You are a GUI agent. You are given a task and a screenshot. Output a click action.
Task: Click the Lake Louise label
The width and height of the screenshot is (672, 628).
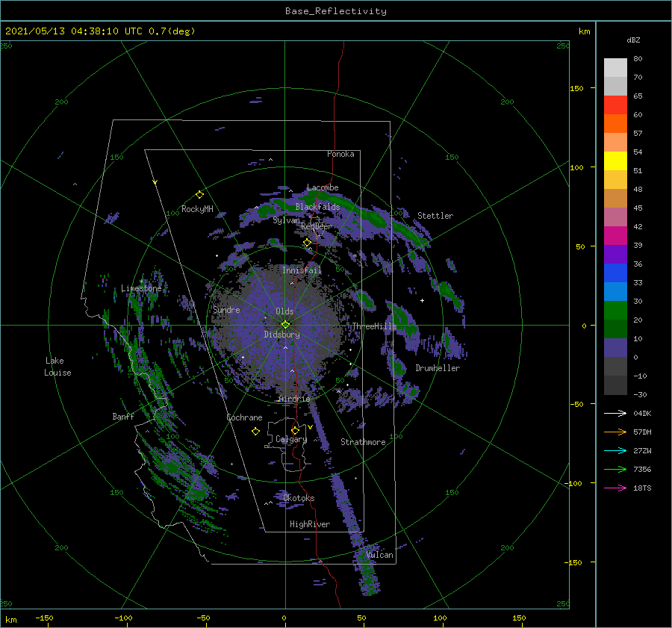coord(57,367)
